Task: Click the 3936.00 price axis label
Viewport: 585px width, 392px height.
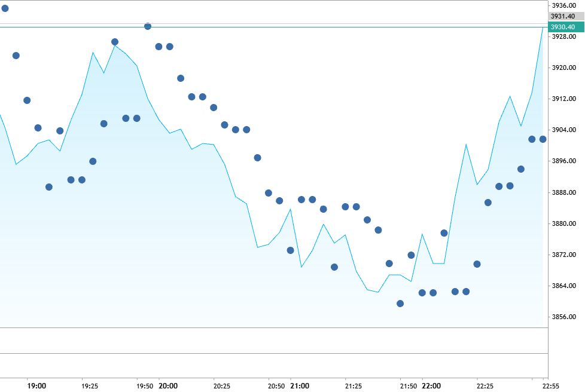Action: click(563, 5)
